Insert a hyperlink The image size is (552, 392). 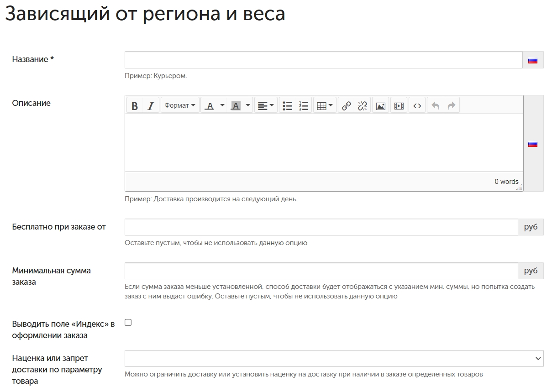point(347,105)
